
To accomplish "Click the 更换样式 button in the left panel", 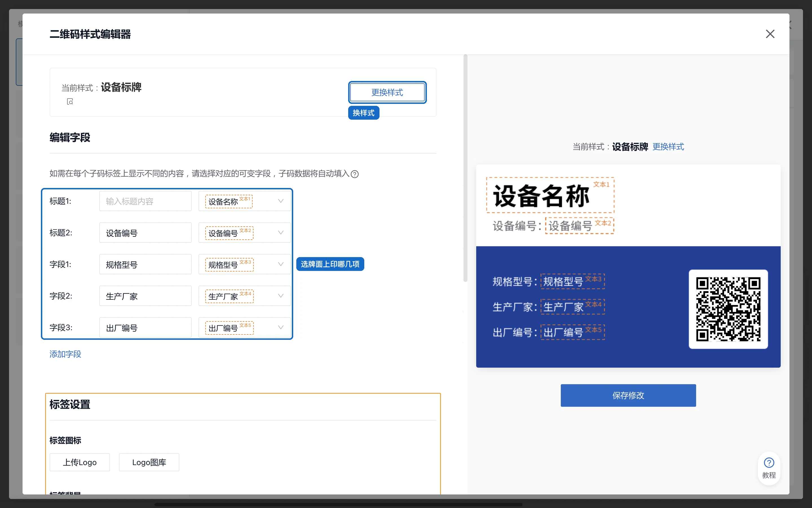I will pyautogui.click(x=387, y=92).
